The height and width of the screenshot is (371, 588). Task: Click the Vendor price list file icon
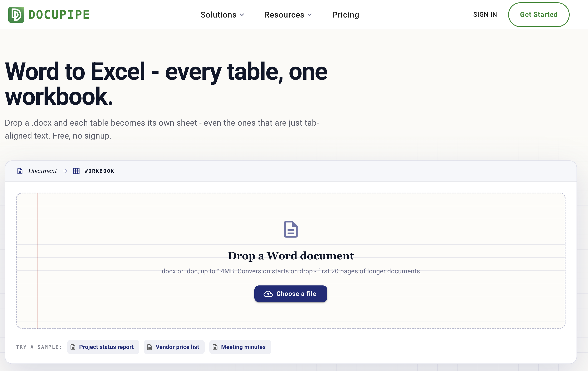pos(150,347)
